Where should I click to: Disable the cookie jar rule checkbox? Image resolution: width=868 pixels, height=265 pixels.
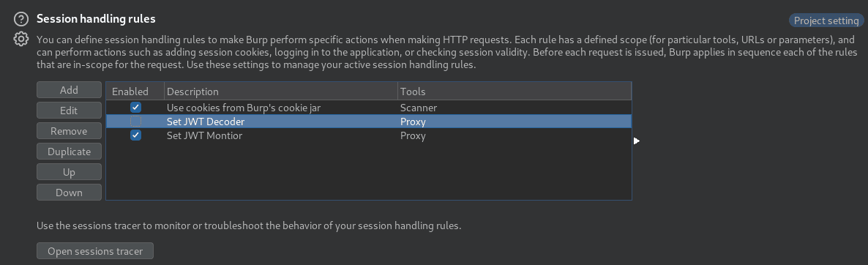(x=135, y=108)
